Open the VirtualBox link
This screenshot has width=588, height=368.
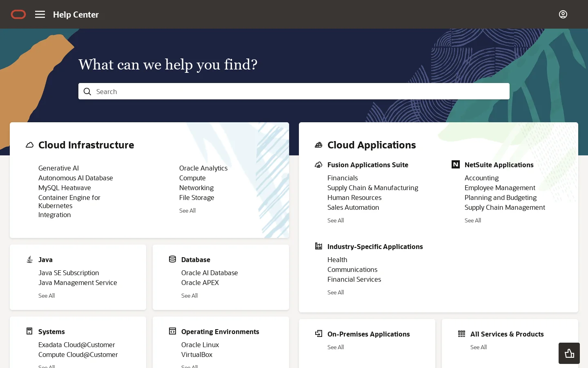click(197, 355)
